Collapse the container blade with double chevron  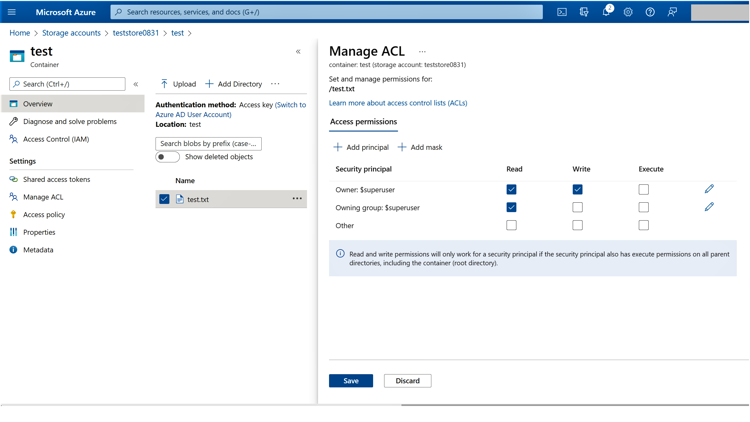coord(298,52)
